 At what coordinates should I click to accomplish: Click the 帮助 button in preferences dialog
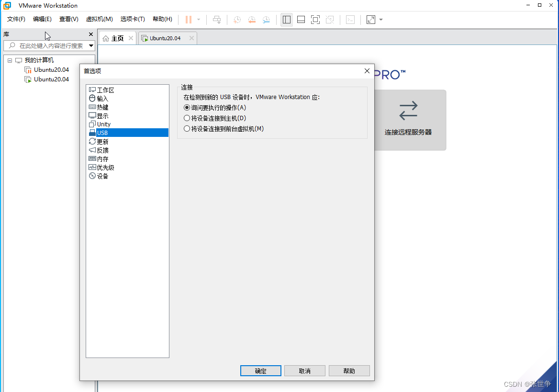pos(349,370)
